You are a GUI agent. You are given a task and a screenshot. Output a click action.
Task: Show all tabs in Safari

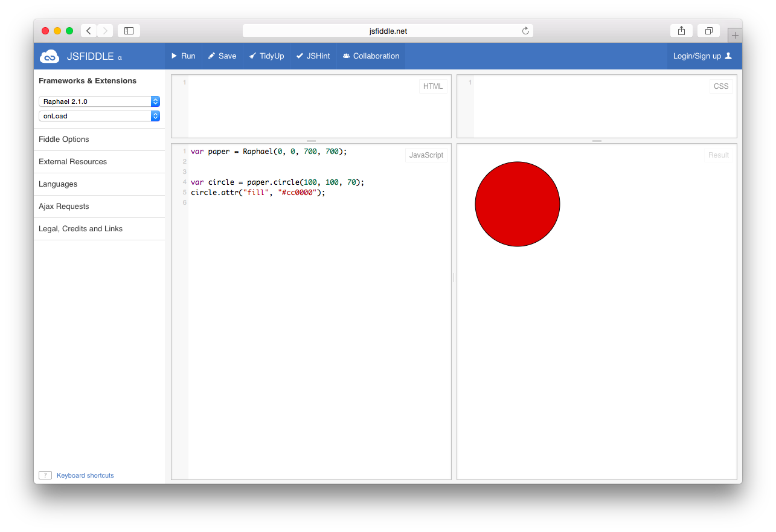coord(709,31)
